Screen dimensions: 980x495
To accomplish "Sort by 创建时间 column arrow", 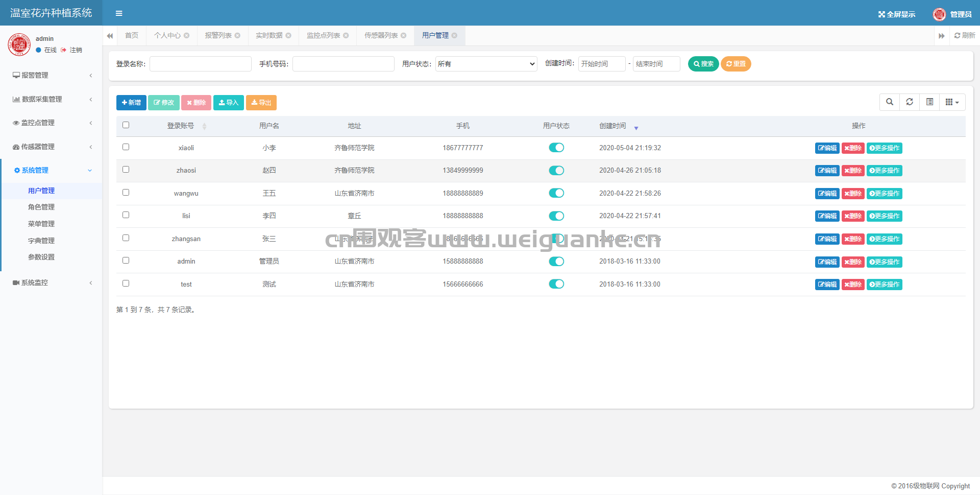I will (x=636, y=128).
